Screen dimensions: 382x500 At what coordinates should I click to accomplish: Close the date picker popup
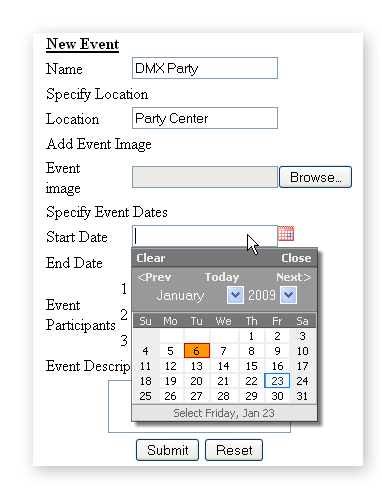click(x=296, y=258)
